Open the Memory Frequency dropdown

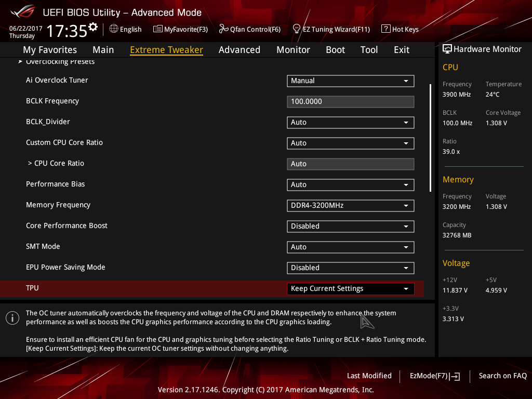click(351, 206)
